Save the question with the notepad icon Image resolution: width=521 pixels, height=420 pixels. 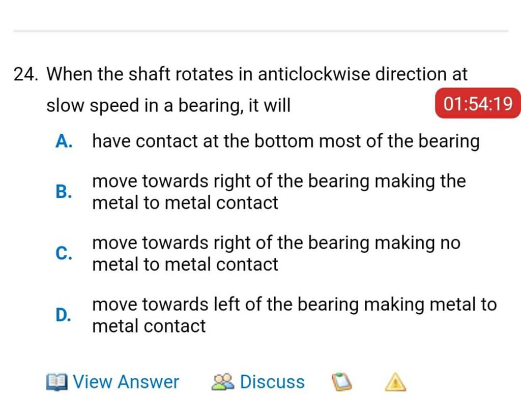click(x=341, y=382)
